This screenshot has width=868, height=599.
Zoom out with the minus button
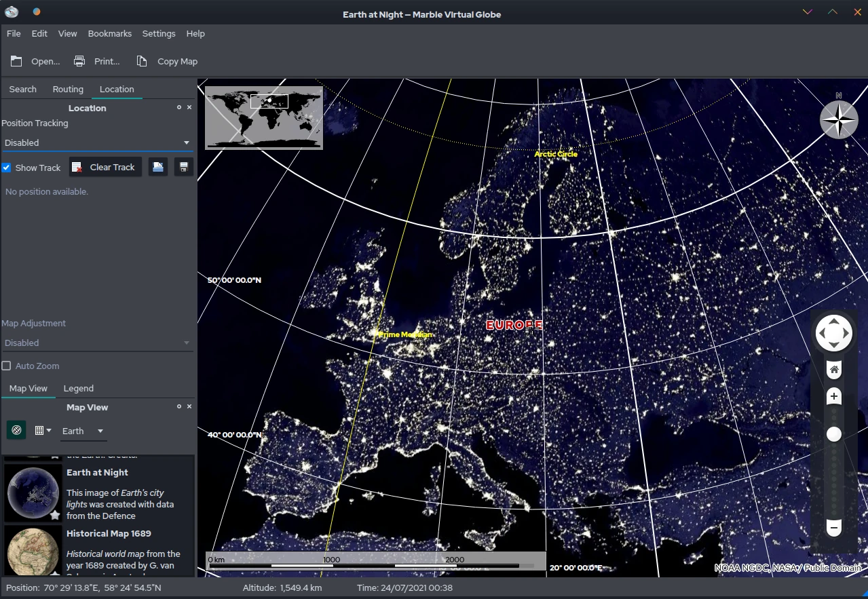834,527
